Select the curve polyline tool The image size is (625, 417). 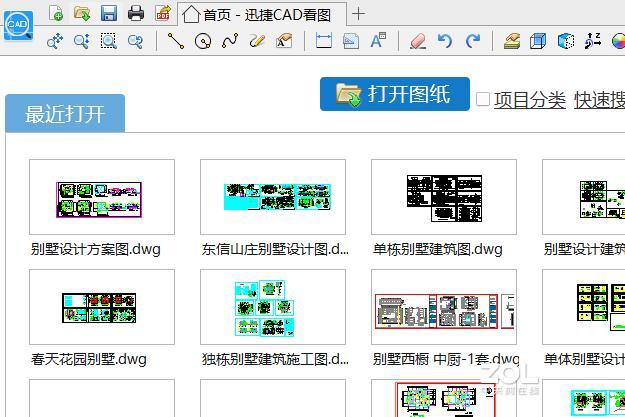tap(230, 41)
